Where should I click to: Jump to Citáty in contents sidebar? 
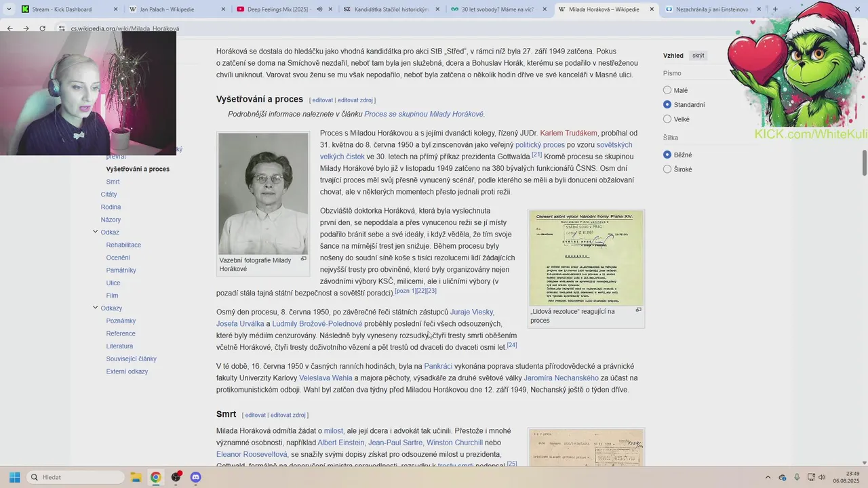point(108,195)
